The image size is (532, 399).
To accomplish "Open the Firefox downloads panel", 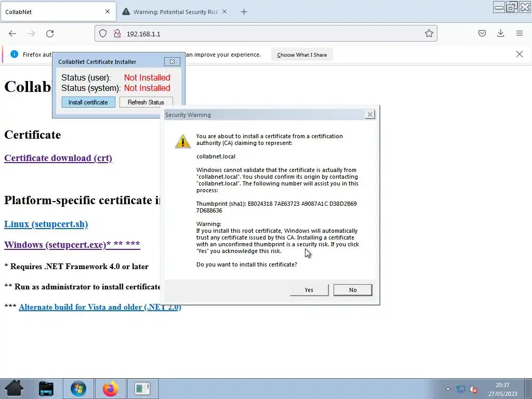I will point(500,33).
